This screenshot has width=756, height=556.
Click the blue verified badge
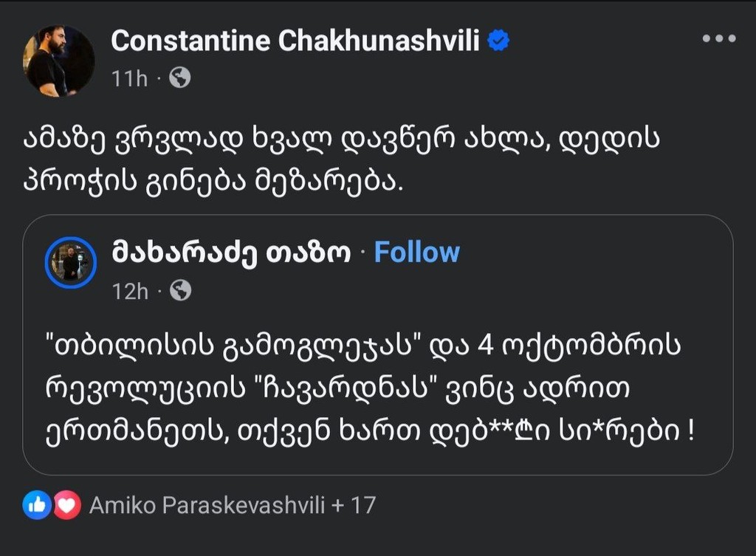[500, 42]
